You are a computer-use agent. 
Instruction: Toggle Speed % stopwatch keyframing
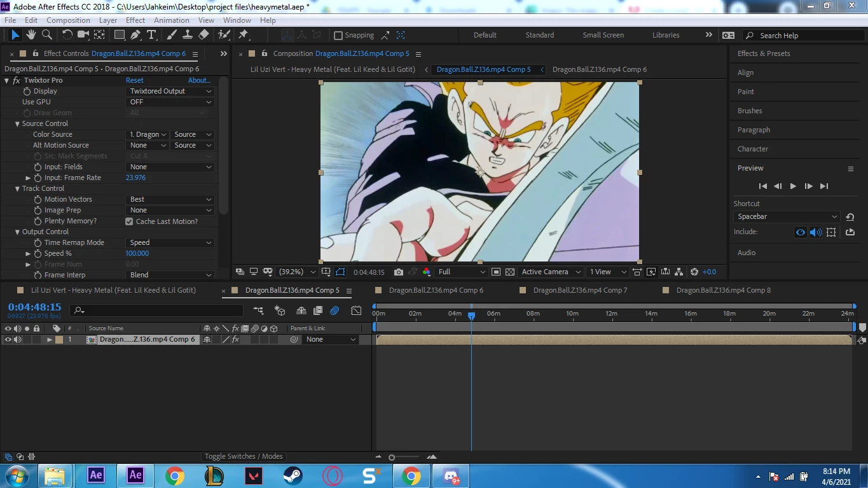click(38, 254)
